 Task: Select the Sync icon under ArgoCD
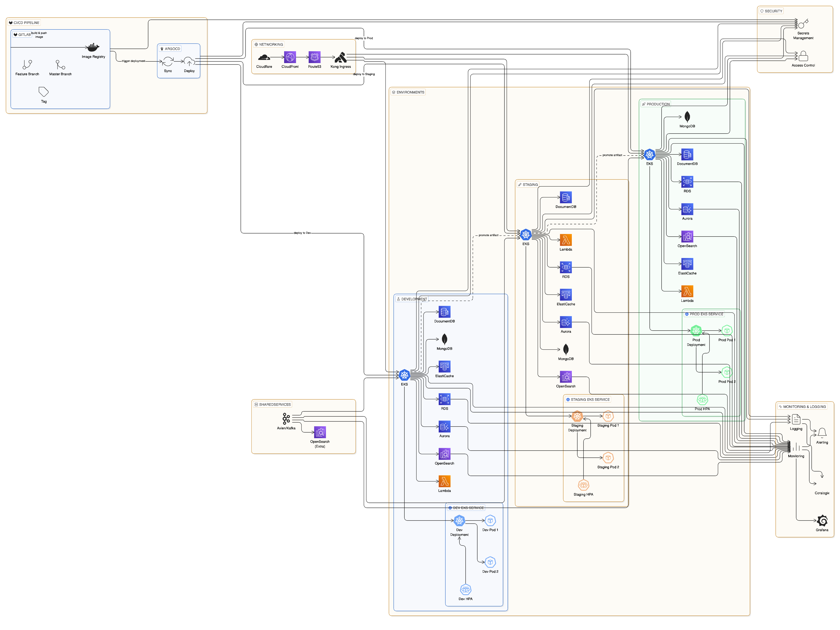point(168,61)
